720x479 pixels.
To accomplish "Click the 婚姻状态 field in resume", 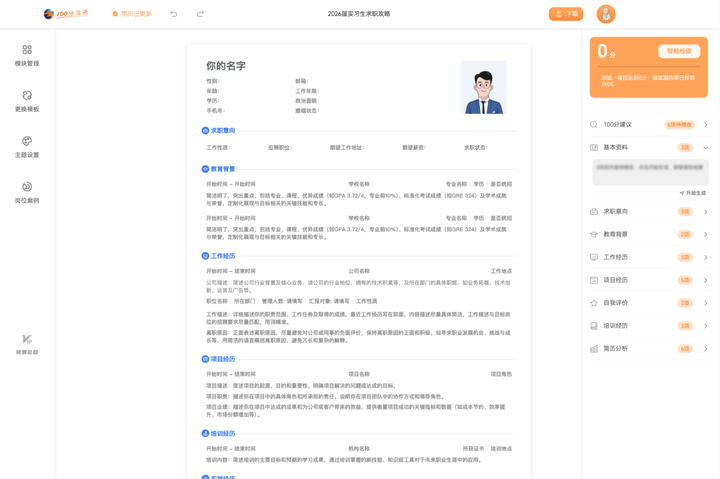I will 307,111.
